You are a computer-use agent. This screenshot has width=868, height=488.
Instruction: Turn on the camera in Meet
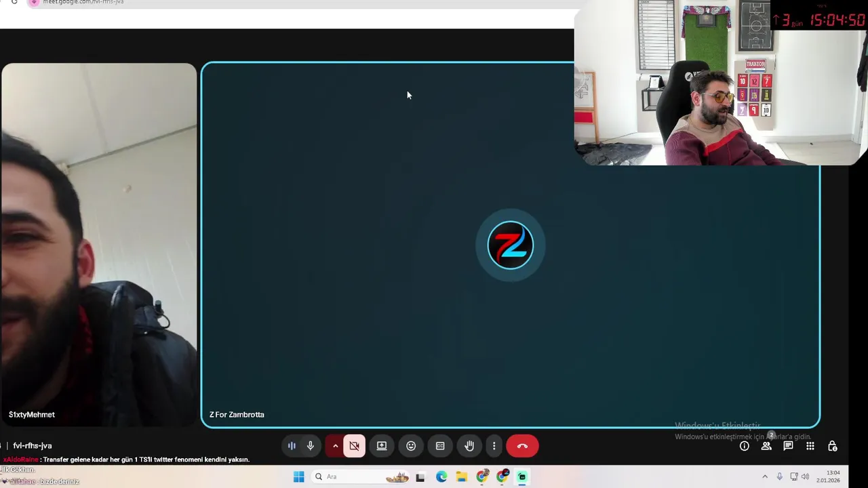tap(354, 446)
